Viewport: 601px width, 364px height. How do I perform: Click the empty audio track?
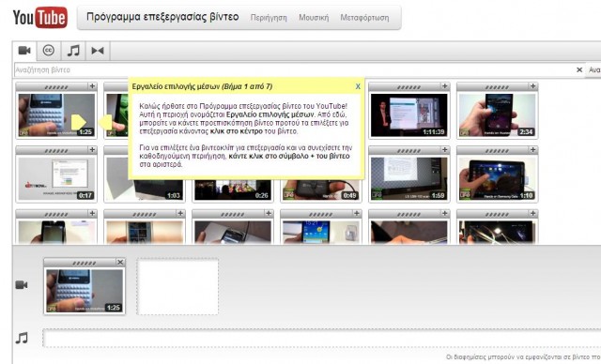tap(322, 338)
